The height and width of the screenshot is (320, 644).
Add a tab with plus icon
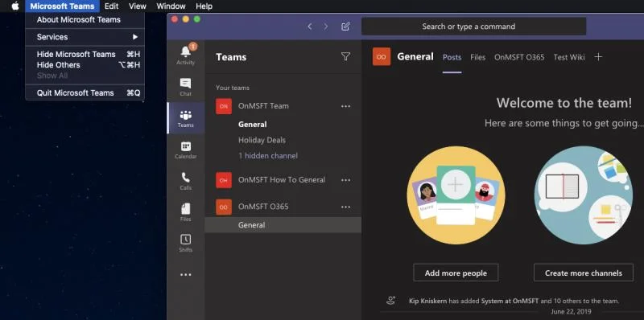[598, 57]
